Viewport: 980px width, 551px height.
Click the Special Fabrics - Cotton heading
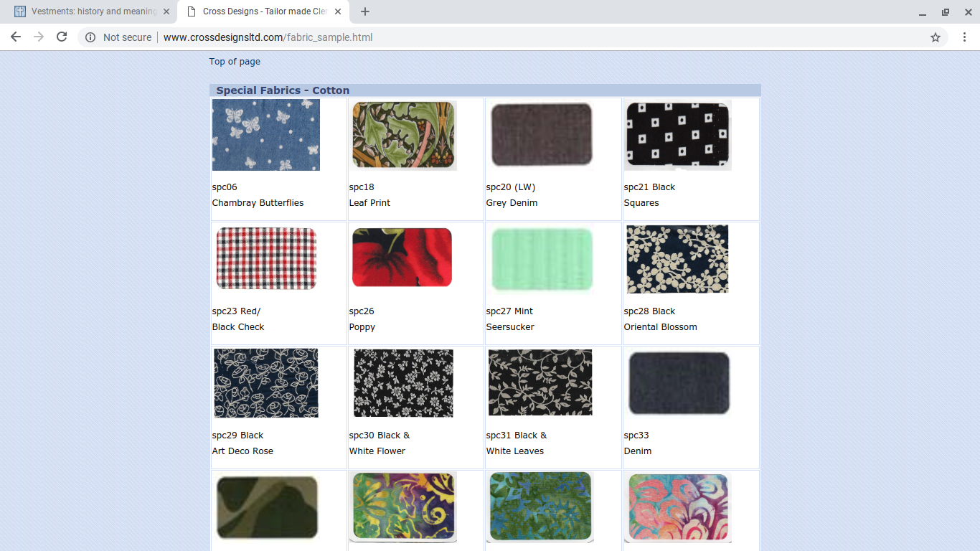pyautogui.click(x=283, y=90)
